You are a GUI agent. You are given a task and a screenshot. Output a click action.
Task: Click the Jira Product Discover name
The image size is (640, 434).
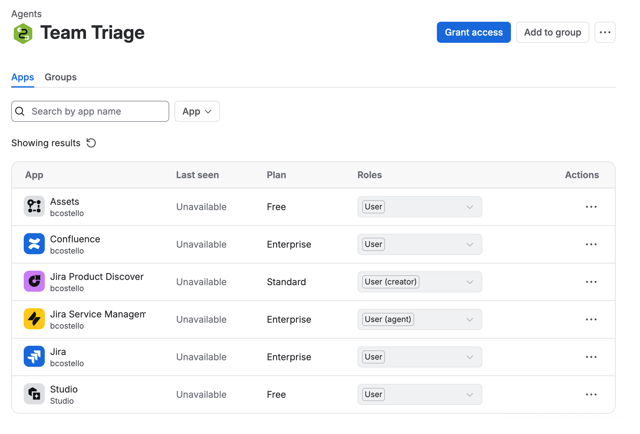pos(97,276)
